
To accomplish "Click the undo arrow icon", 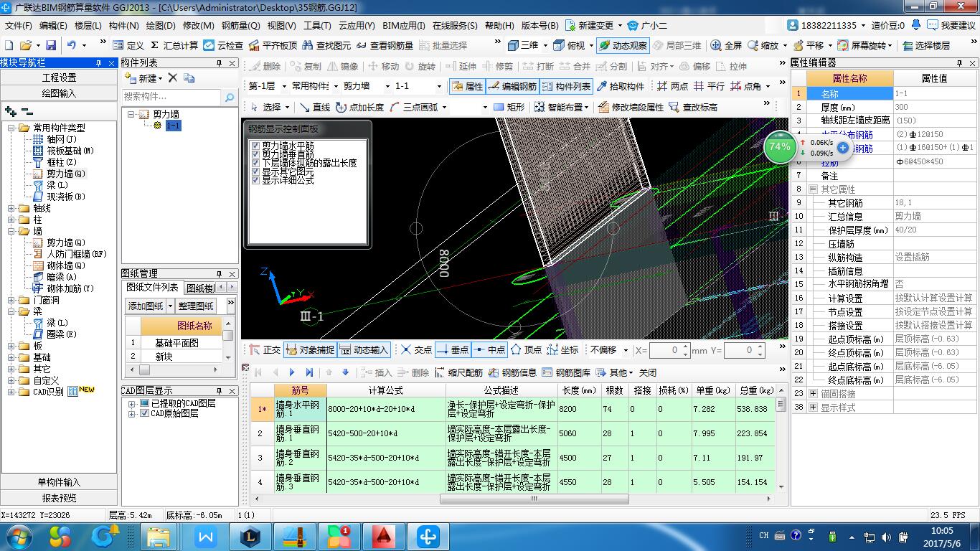I will click(72, 45).
